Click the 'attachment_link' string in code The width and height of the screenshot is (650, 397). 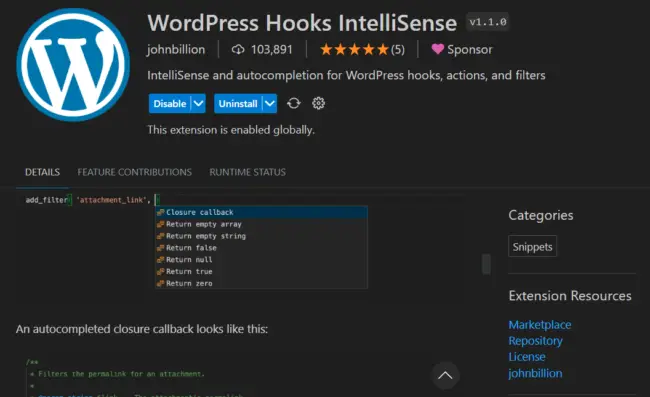(x=112, y=200)
